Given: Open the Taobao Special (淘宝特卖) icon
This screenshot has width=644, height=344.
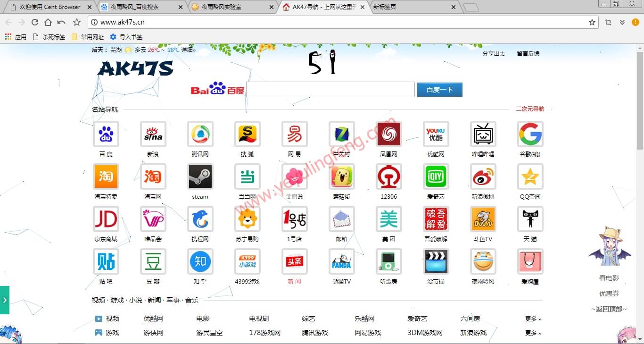Looking at the screenshot, I should [x=106, y=176].
